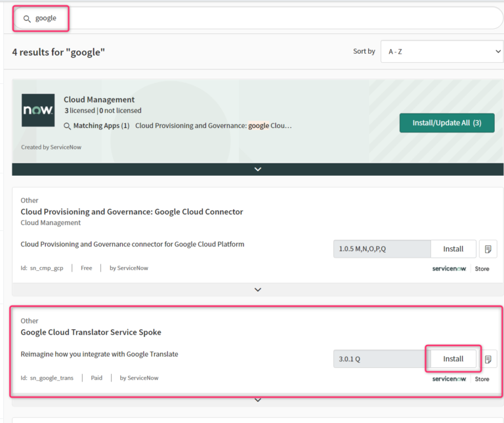Screen dimensions: 504x423
Task: Click title Cloud Provisioning and Governance: Google Cloud Connector
Action: [x=132, y=212]
